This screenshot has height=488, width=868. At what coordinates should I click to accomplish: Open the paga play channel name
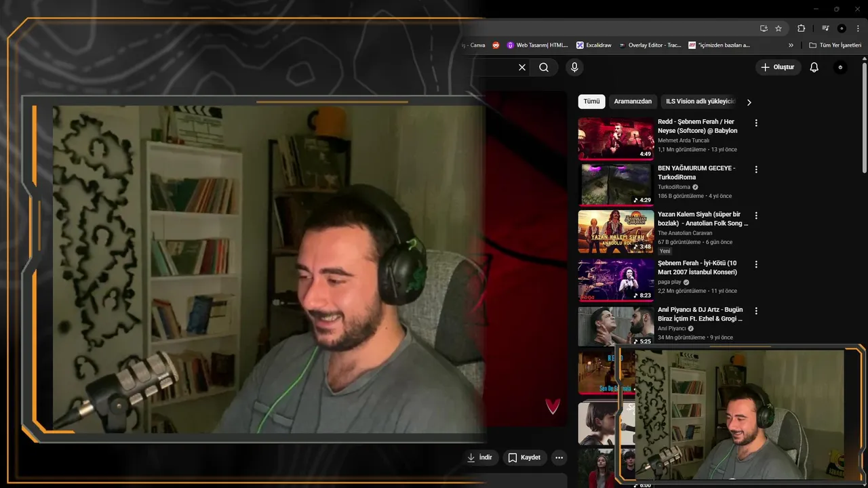coord(669,282)
